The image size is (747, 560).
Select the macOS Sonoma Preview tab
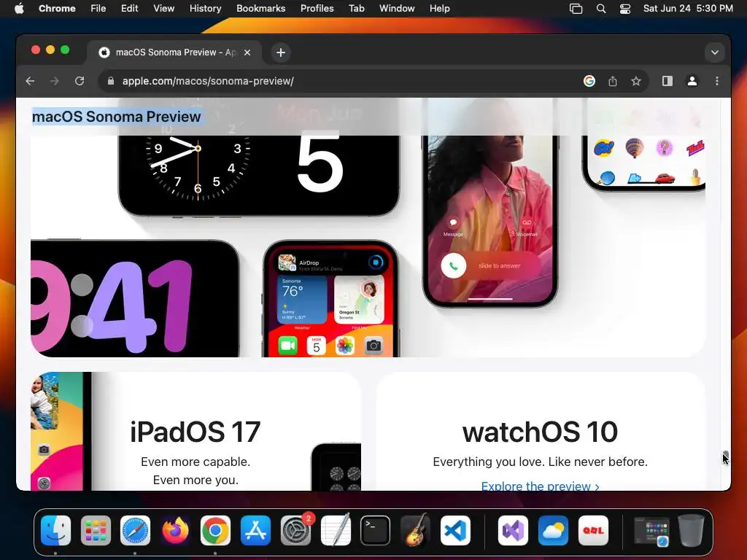(174, 52)
